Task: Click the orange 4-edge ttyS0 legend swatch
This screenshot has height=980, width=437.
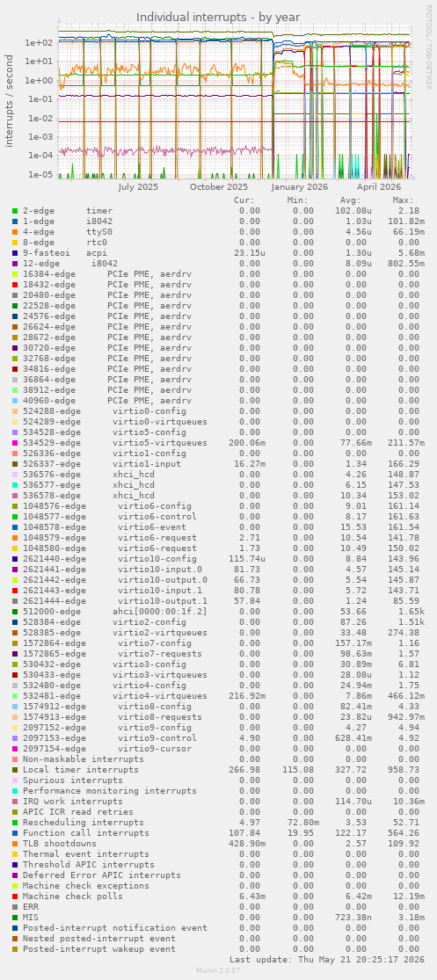Action: (x=15, y=232)
